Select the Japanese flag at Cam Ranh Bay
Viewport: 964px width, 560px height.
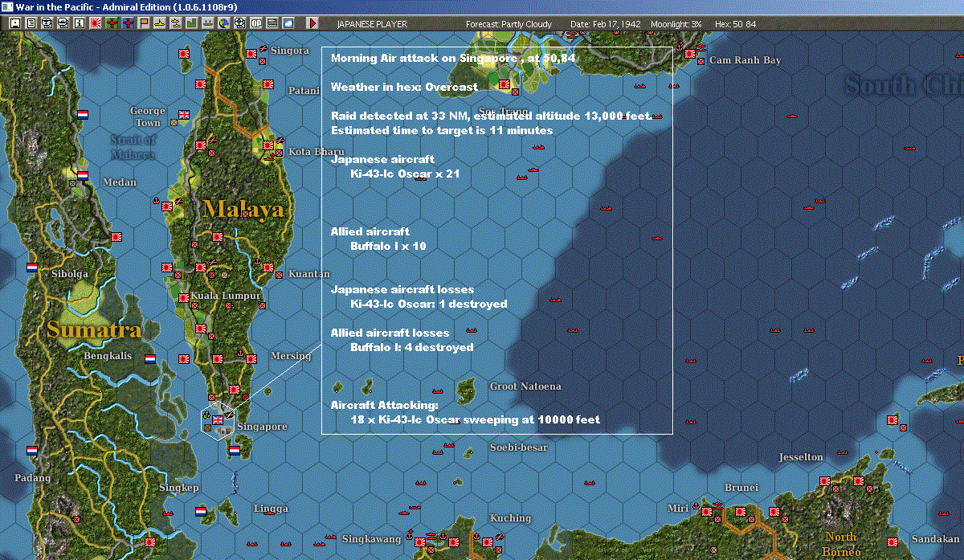[690, 53]
